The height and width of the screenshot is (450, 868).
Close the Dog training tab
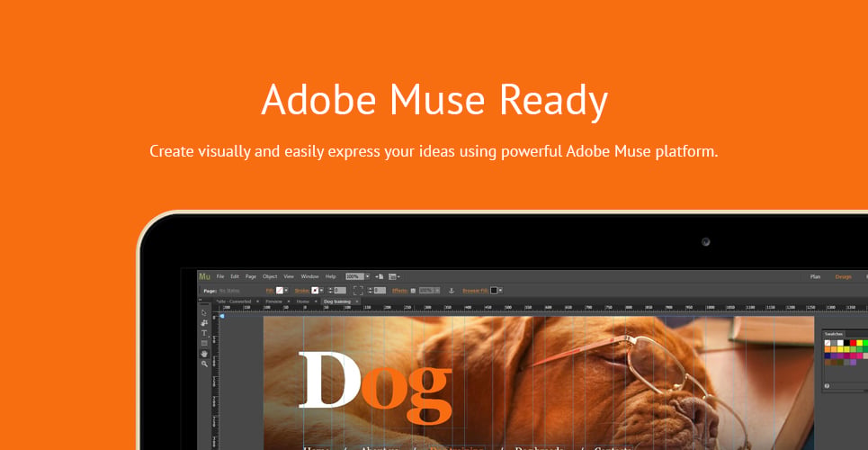point(357,301)
